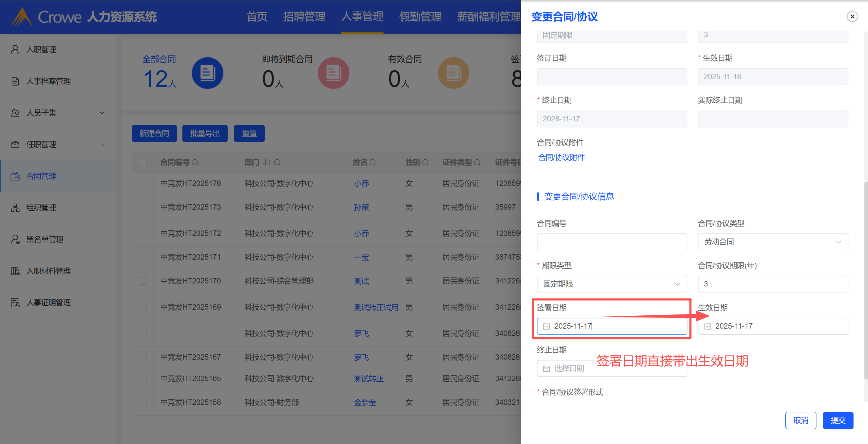
Task: Click search icon beside 合同编号 header
Action: tap(195, 163)
